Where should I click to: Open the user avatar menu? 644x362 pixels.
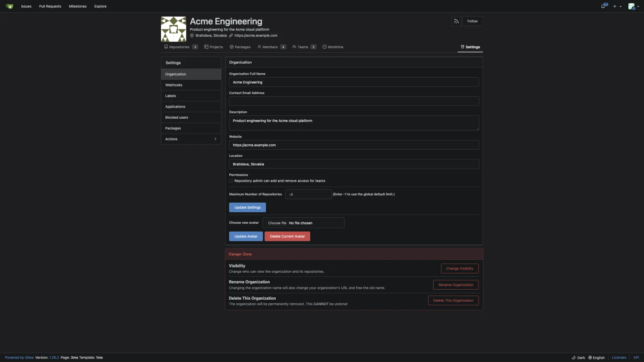point(633,6)
